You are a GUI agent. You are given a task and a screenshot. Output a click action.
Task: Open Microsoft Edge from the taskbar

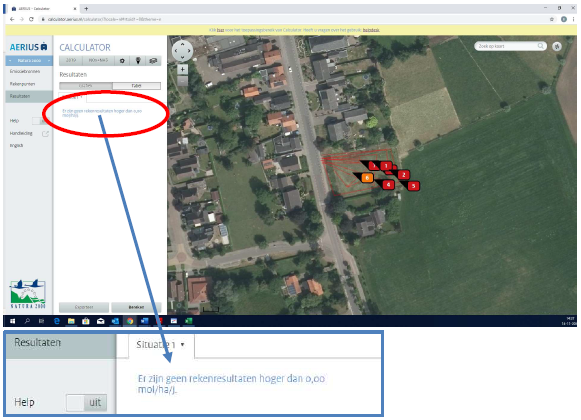pos(57,321)
